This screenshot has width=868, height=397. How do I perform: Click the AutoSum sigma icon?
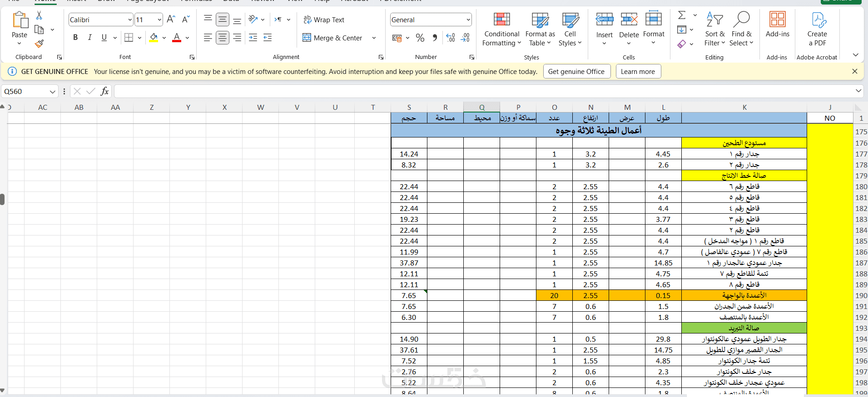pyautogui.click(x=682, y=15)
